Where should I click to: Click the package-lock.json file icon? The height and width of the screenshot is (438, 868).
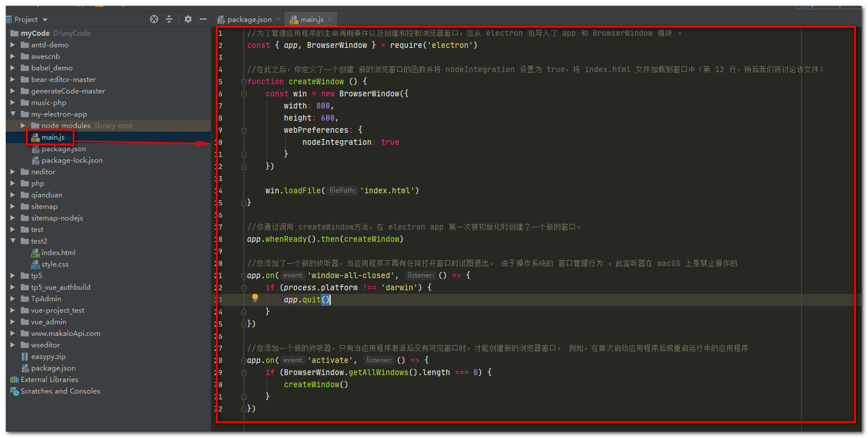tap(35, 160)
